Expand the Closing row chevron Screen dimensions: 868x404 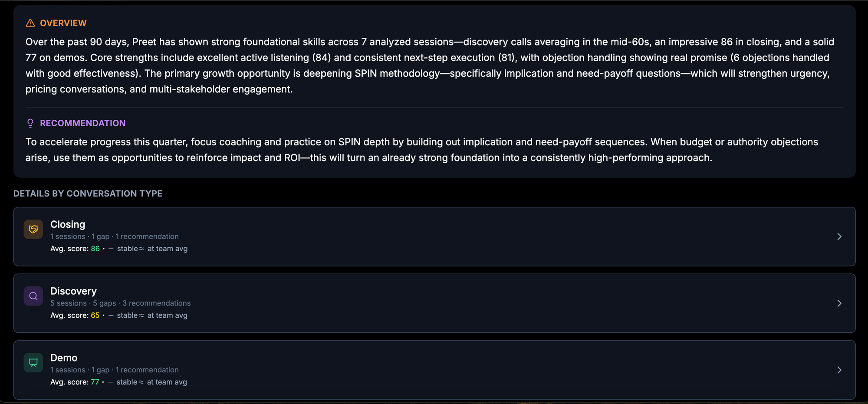tap(839, 236)
